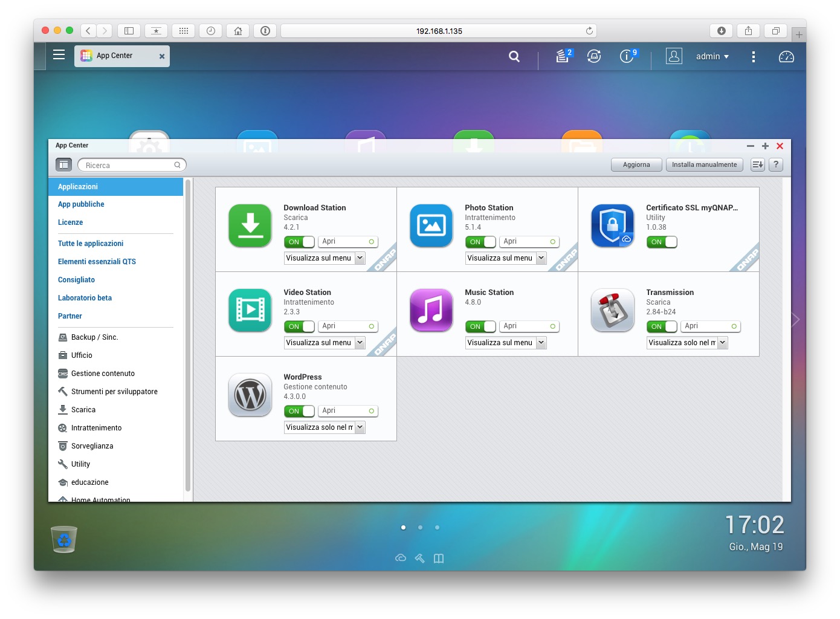Select the Intrattenimento category in sidebar
840x619 pixels.
point(90,428)
